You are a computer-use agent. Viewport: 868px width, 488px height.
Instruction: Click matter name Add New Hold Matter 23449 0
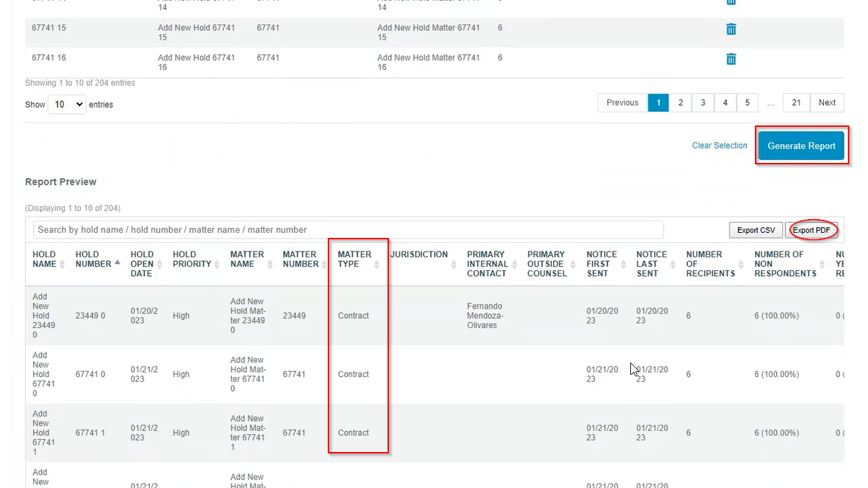coord(249,316)
